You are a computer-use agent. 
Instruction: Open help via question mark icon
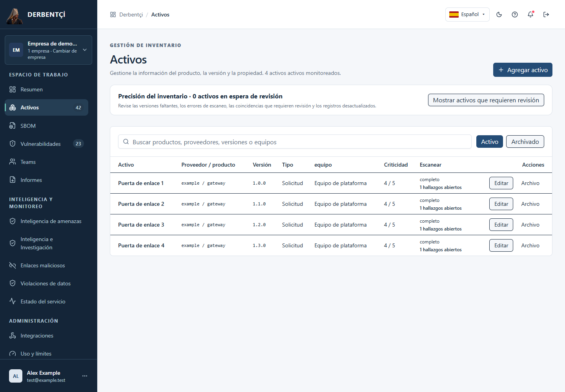point(515,15)
